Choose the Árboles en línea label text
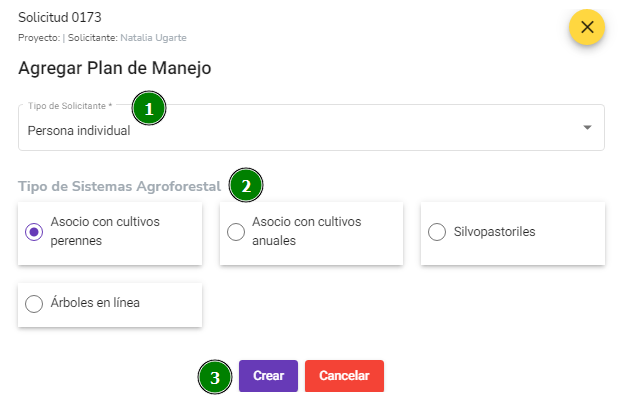 (95, 303)
